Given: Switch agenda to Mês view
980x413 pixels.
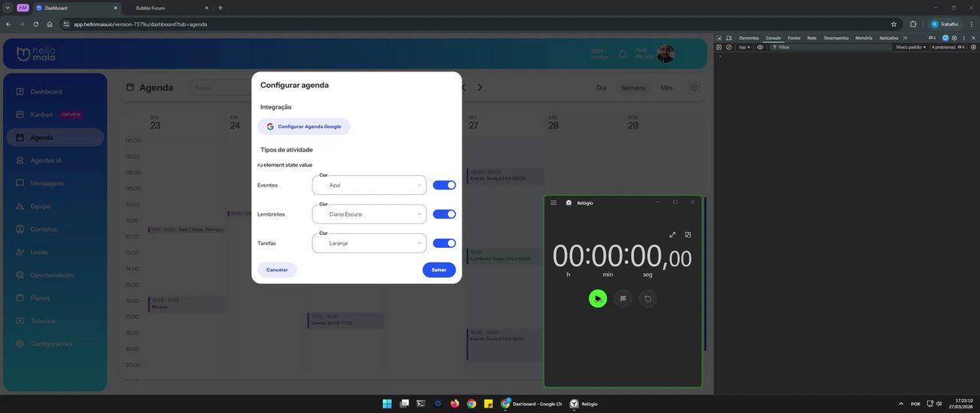Looking at the screenshot, I should tap(667, 88).
